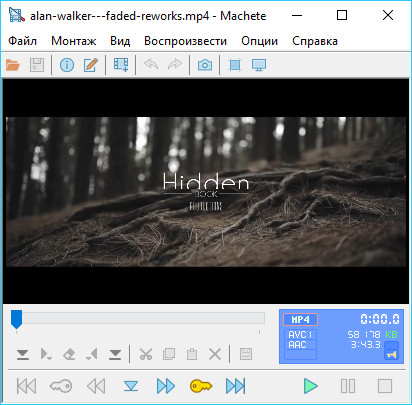Viewport: 412px width, 405px height.
Task: Jump to the previous key frame
Action: pyautogui.click(x=61, y=386)
